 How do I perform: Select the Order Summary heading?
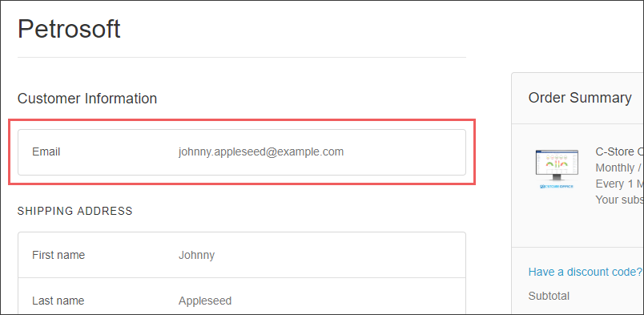click(580, 98)
